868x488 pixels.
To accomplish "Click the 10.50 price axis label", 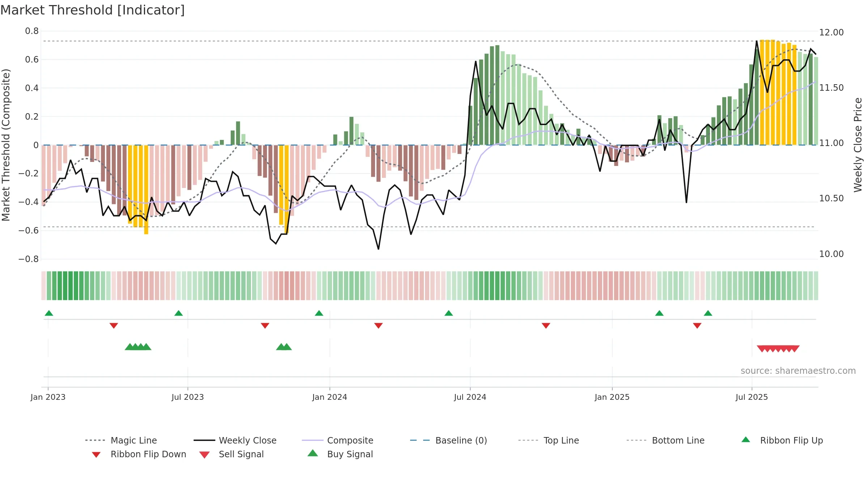I will click(831, 198).
